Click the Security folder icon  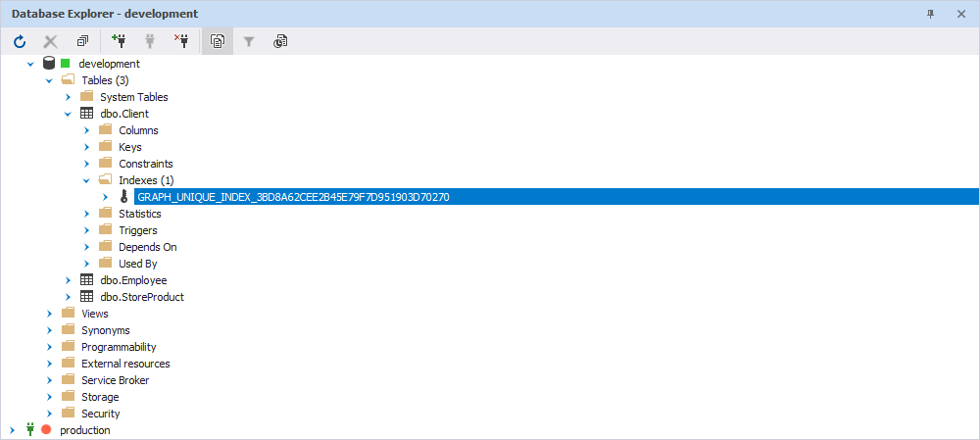[69, 414]
